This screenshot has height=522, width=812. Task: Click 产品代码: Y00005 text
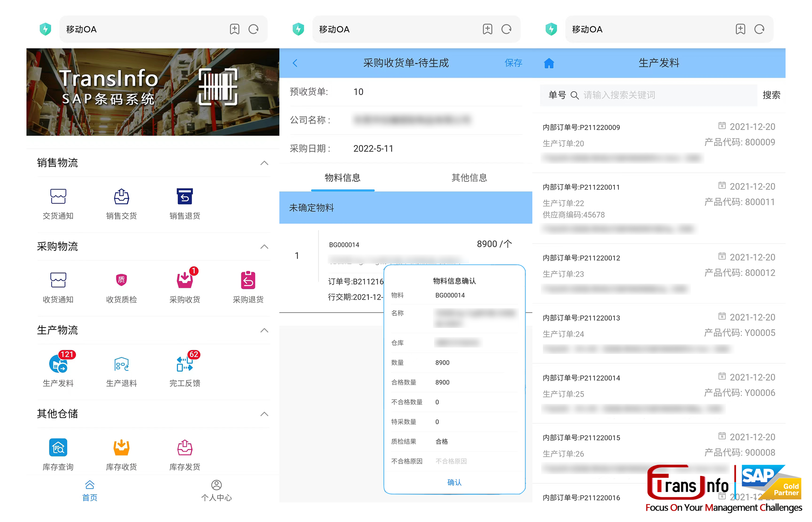pos(740,333)
